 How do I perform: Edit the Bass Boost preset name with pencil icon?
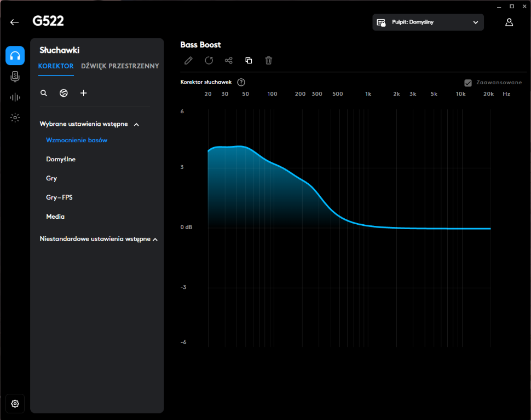[188, 60]
